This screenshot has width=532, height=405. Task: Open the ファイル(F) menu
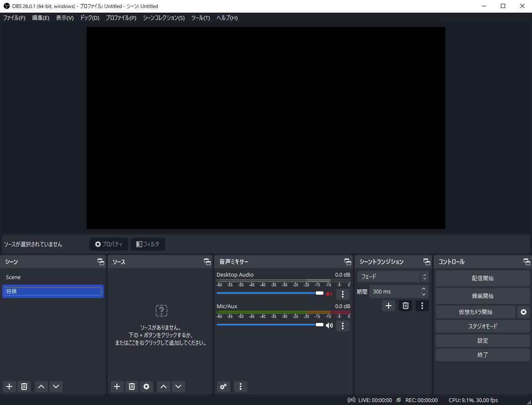tap(14, 18)
